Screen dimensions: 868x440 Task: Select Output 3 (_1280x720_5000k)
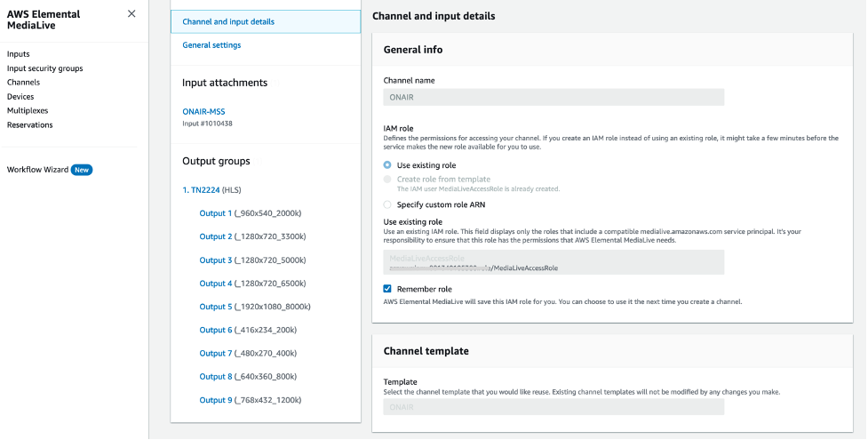(252, 260)
